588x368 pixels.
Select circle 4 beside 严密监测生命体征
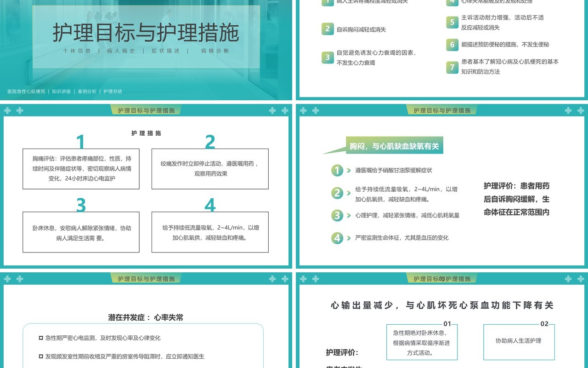coord(338,238)
